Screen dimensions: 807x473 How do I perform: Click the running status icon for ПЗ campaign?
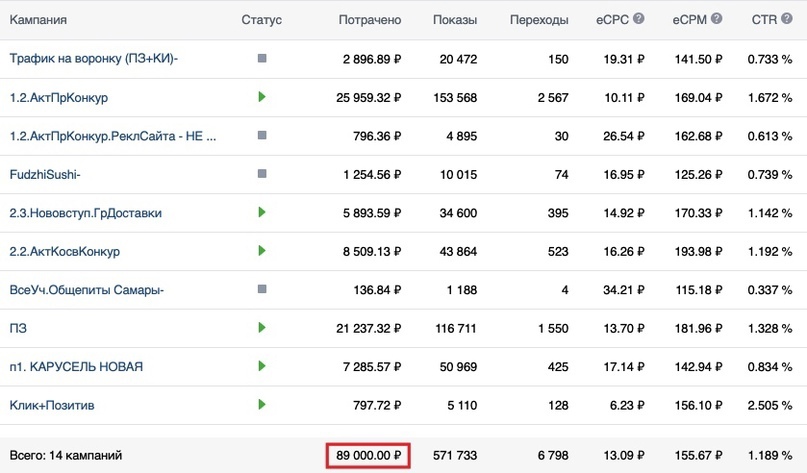click(262, 327)
